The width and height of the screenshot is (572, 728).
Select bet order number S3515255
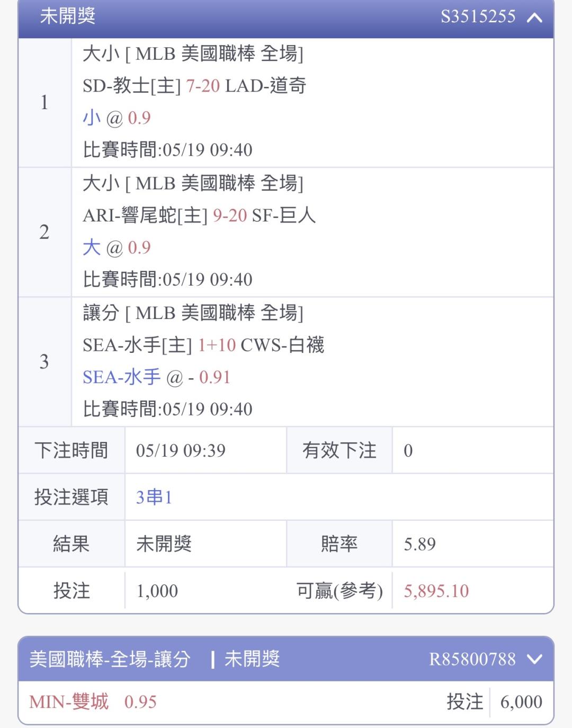click(478, 16)
